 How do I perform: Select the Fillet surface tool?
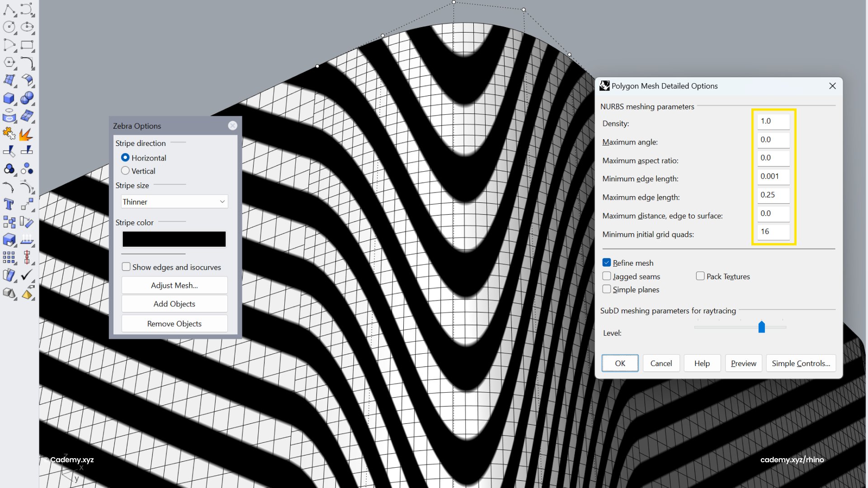click(27, 80)
